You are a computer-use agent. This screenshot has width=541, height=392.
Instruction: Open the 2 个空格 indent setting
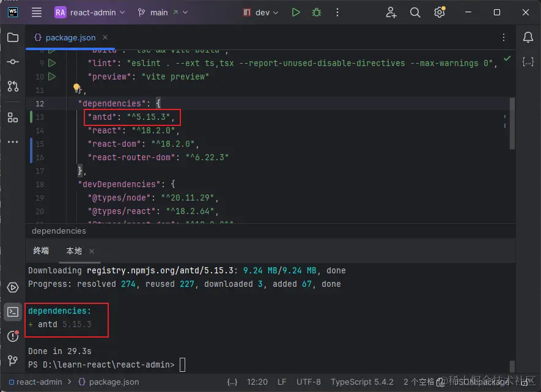419,382
